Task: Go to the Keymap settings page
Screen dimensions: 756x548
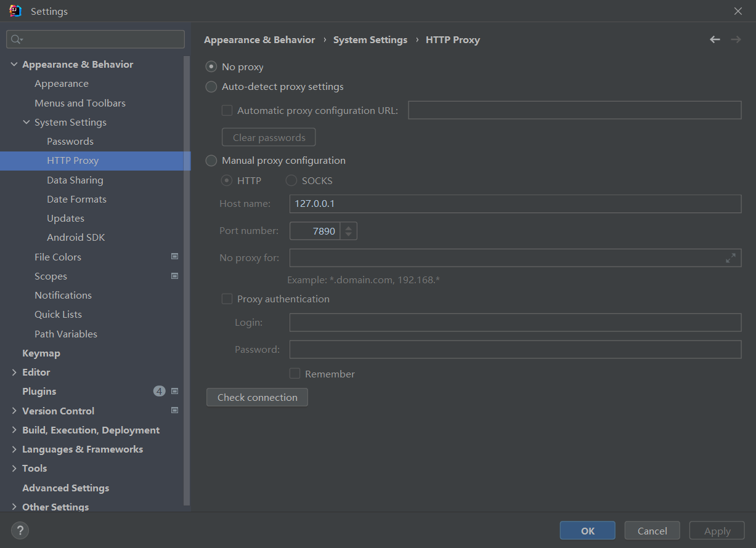Action: (x=41, y=353)
